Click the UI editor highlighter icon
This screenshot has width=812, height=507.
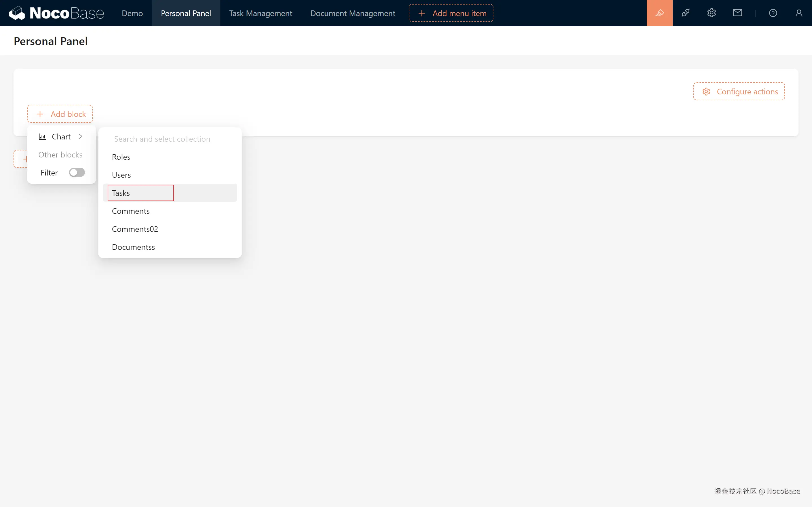pos(659,13)
